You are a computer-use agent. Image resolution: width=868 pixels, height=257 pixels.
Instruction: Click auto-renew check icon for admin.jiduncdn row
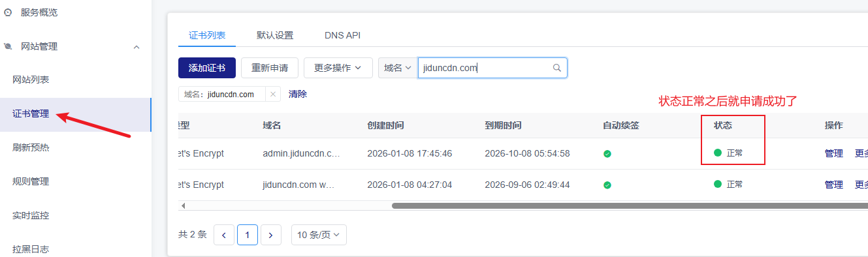(607, 154)
